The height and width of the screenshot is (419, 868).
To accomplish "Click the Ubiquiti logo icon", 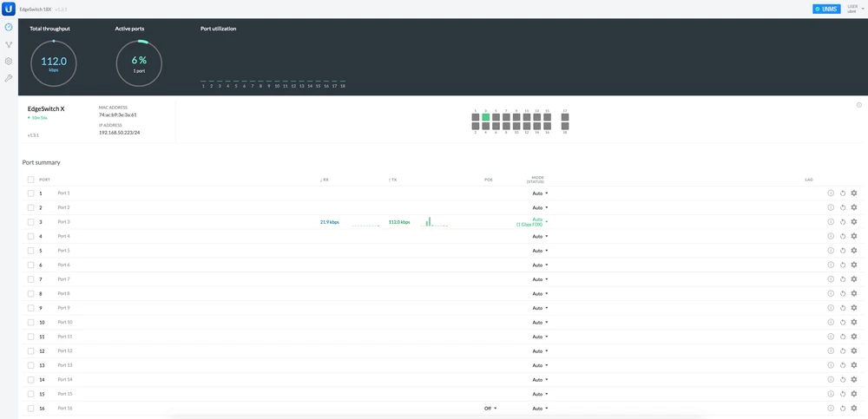I will pyautogui.click(x=9, y=9).
